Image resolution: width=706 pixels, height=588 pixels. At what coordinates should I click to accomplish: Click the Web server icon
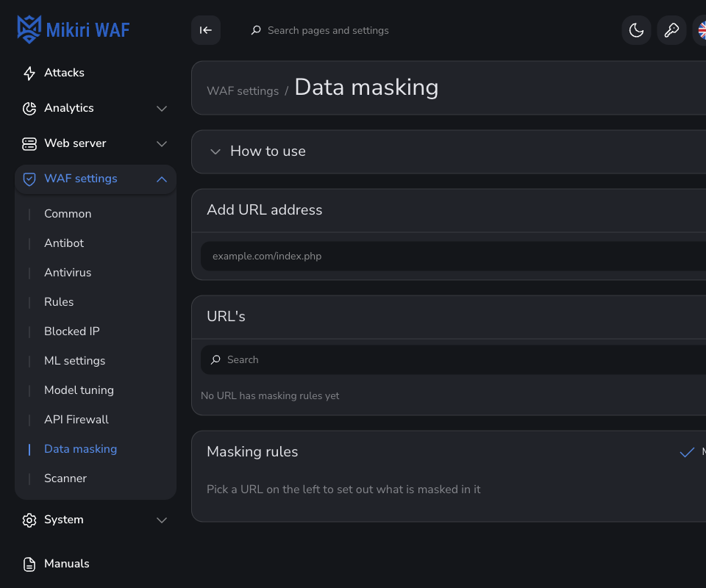29,143
